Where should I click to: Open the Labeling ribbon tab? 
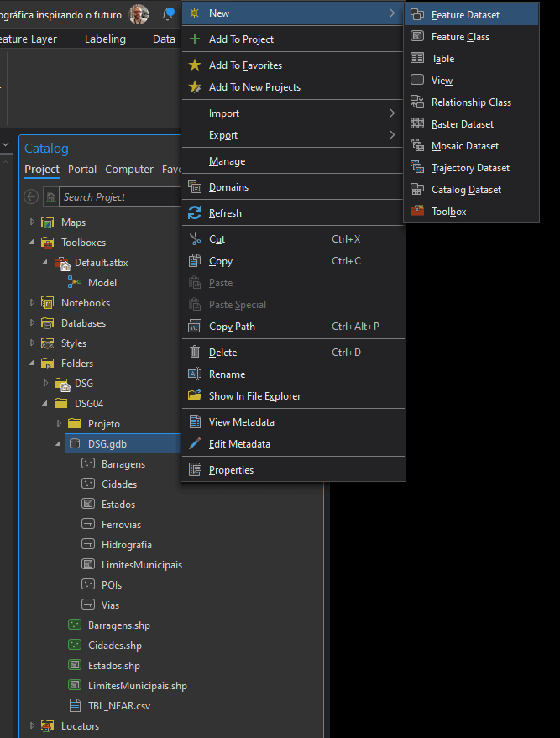click(x=105, y=39)
